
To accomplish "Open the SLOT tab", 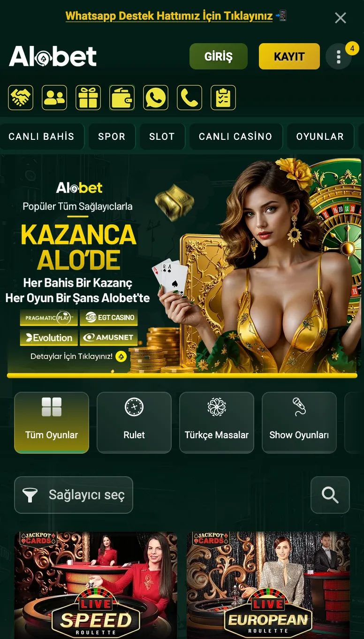I will [x=162, y=137].
